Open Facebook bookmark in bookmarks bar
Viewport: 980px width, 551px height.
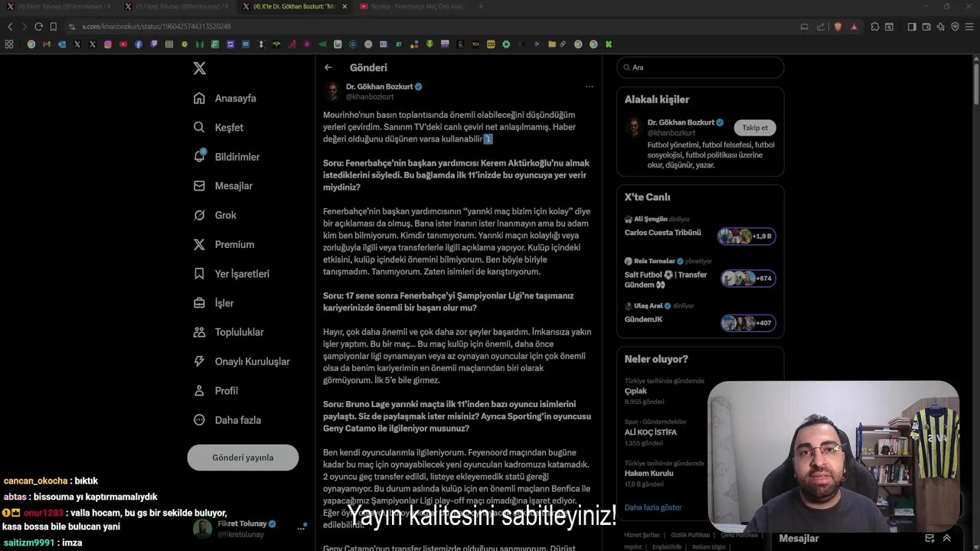click(x=139, y=44)
